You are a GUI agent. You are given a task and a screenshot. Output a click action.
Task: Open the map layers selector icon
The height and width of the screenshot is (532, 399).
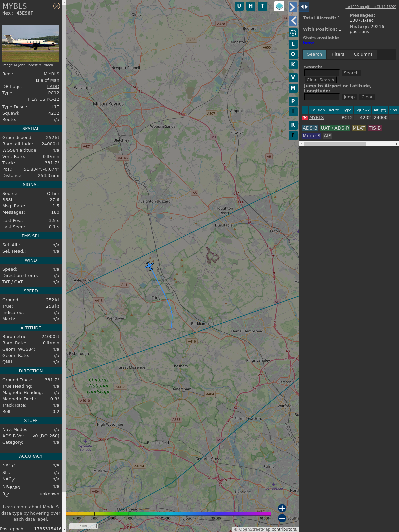tap(279, 6)
